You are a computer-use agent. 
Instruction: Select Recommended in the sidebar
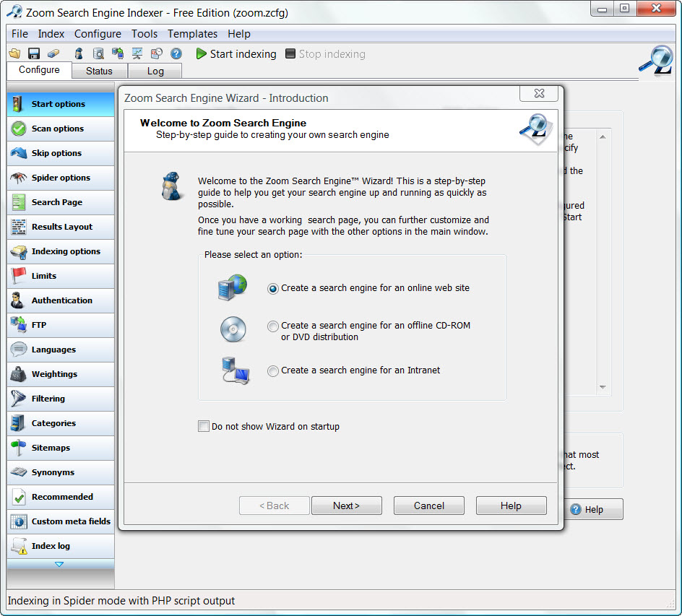pyautogui.click(x=61, y=497)
